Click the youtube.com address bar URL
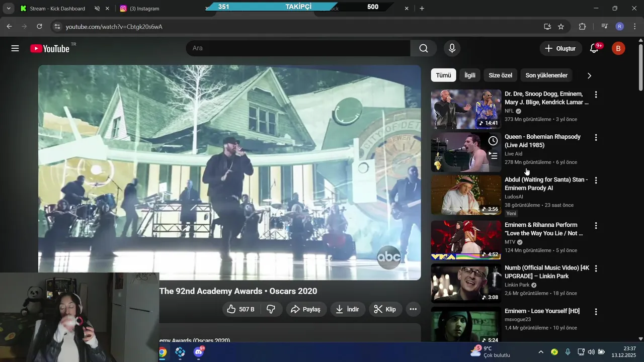 pyautogui.click(x=114, y=27)
